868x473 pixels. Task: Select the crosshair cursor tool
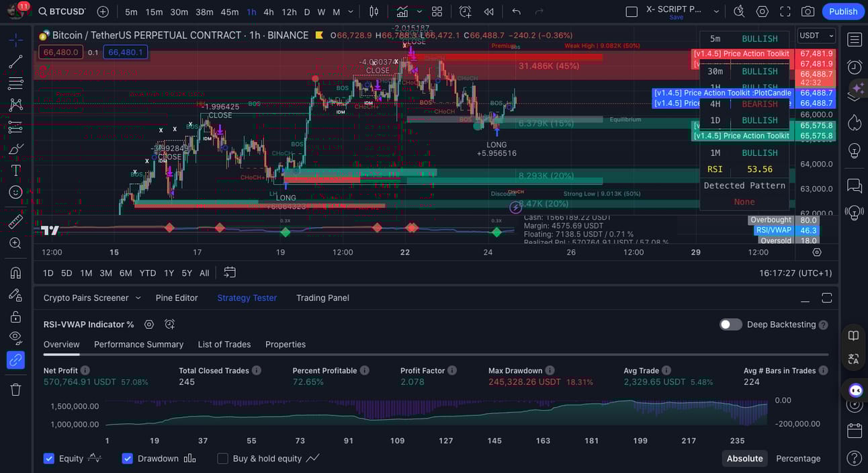coord(15,40)
